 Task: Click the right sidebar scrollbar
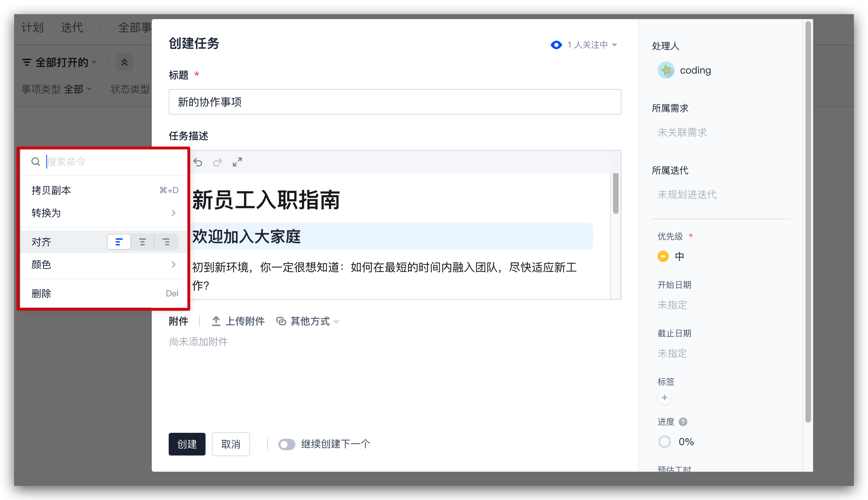(808, 222)
